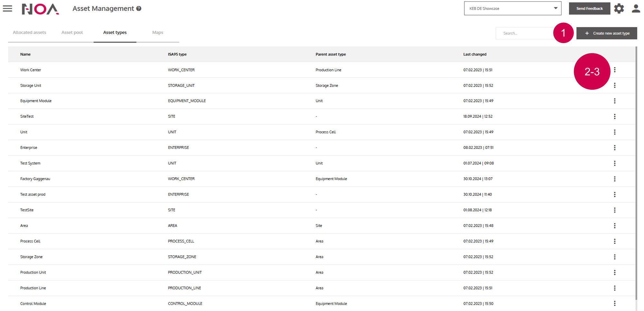Open three-dot menu for Factory Gaggenau row

click(614, 179)
